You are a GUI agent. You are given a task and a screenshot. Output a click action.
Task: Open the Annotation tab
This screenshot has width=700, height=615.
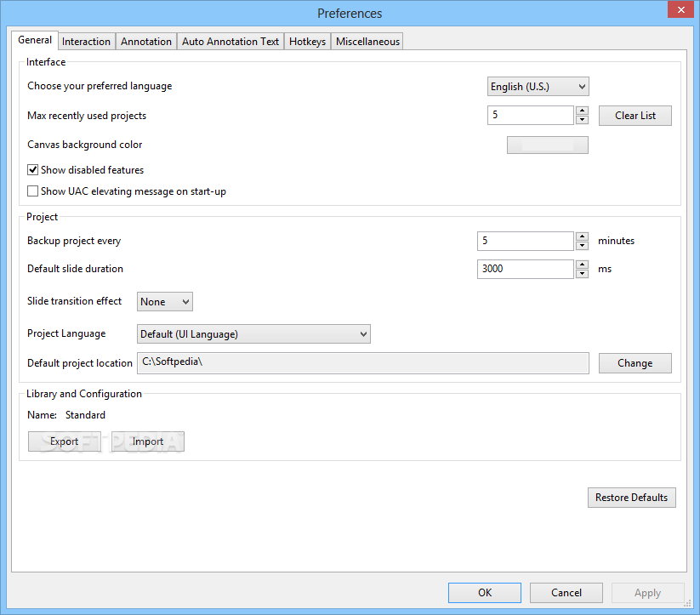pos(146,42)
